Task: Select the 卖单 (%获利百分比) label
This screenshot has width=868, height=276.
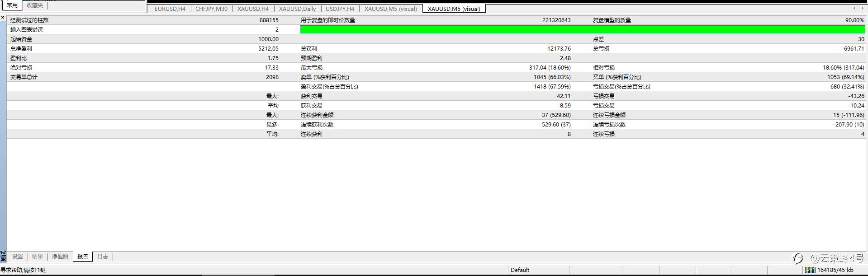Action: [x=325, y=77]
